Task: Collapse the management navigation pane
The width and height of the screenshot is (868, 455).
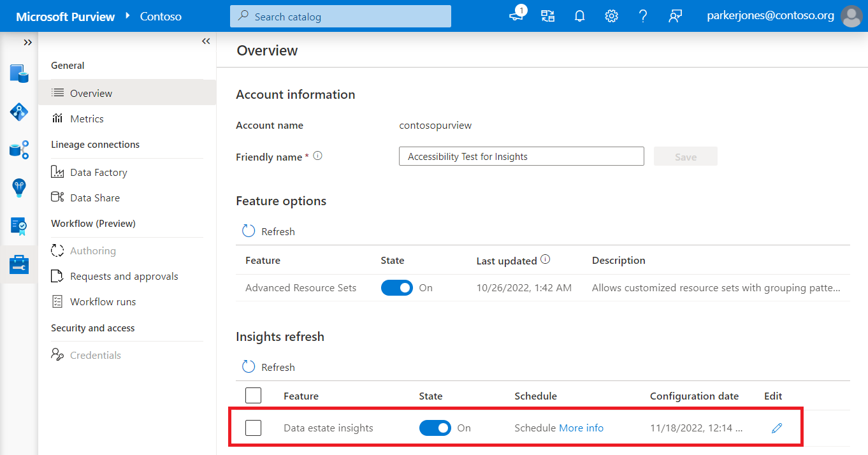Action: 206,41
